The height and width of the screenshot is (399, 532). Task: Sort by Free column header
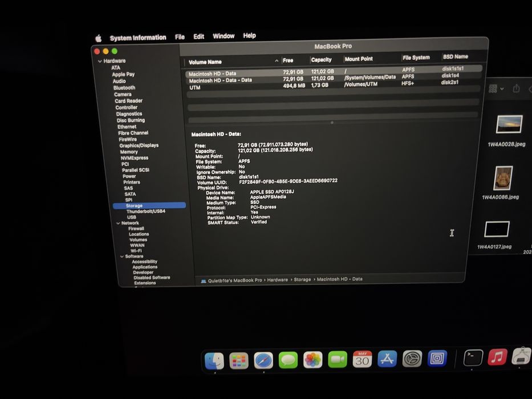(288, 60)
